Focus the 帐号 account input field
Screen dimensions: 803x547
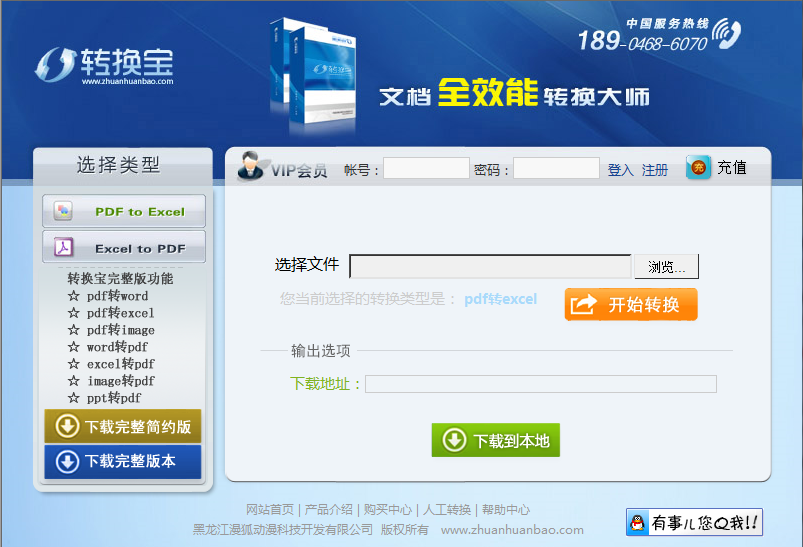point(426,168)
